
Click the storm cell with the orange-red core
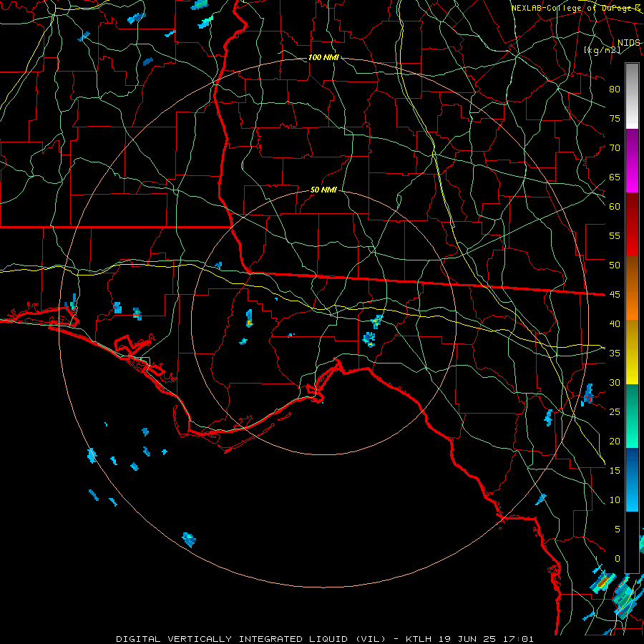603,582
